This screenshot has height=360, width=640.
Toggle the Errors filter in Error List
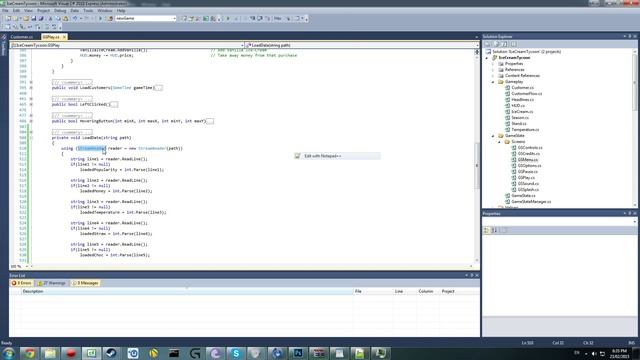22,283
